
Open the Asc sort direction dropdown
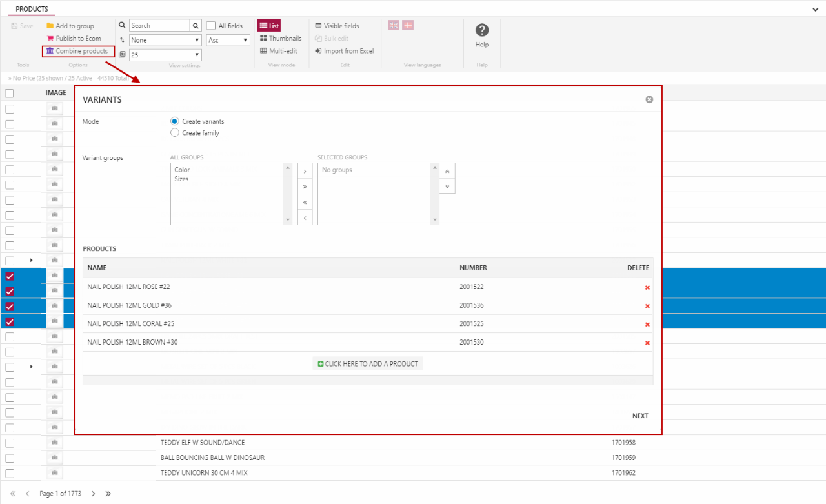coord(228,40)
